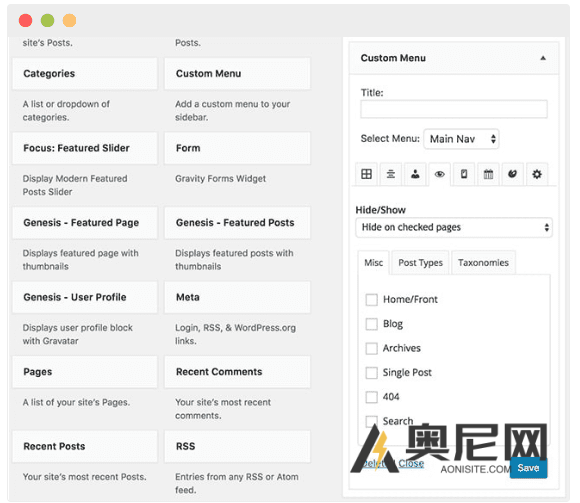Select the Meta widget

(x=237, y=297)
